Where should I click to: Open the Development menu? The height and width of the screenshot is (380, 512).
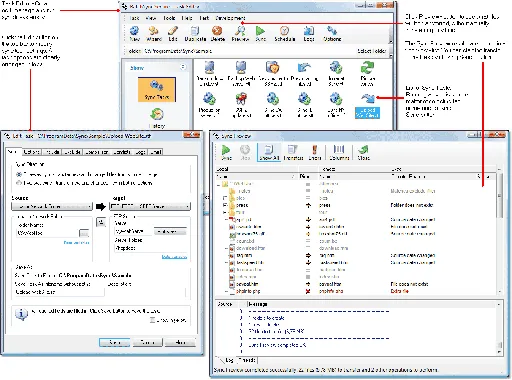230,18
